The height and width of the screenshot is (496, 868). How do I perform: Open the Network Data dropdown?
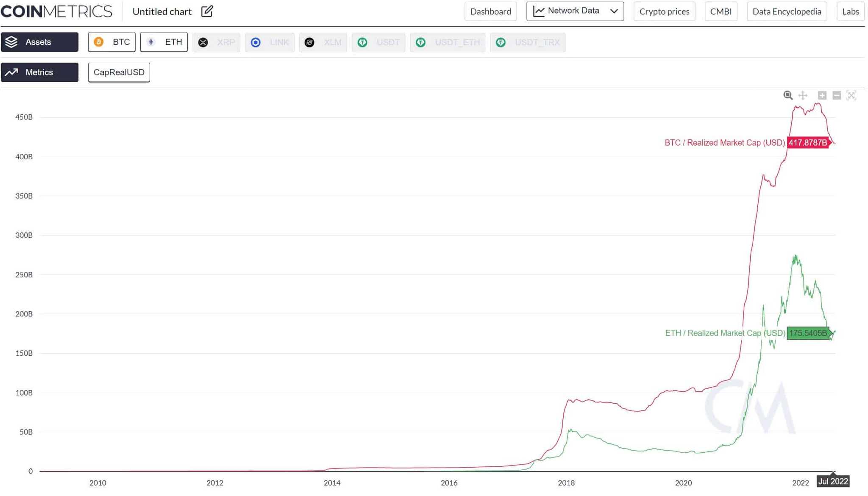[575, 11]
